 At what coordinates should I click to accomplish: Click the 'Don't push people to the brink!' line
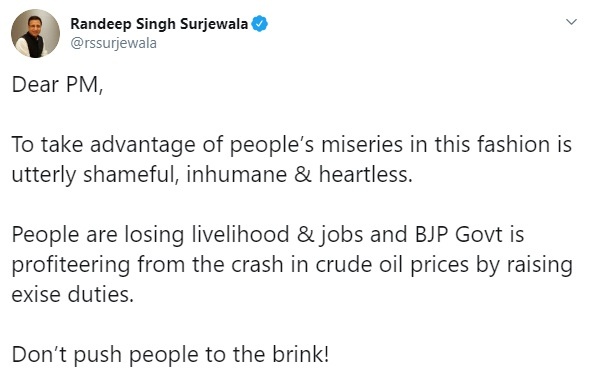coord(170,355)
